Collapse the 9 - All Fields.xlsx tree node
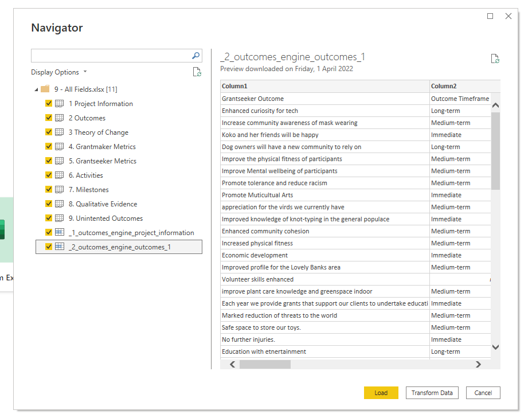 [x=37, y=89]
